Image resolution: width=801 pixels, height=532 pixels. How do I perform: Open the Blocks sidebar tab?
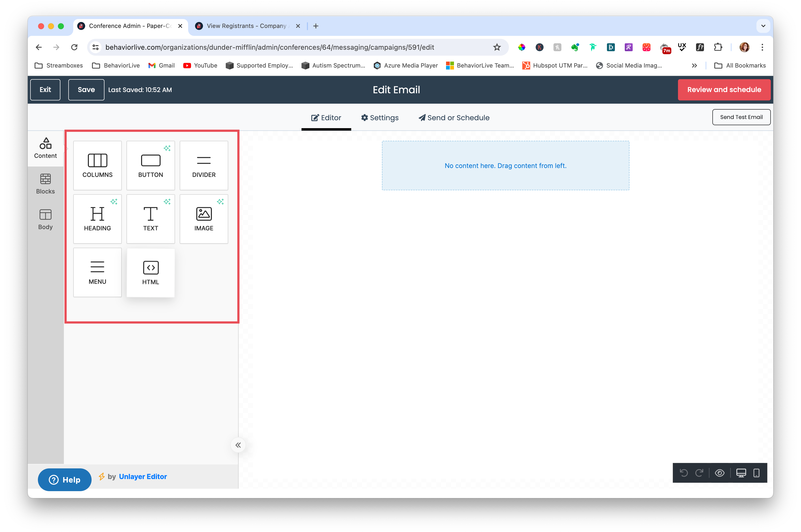point(46,184)
